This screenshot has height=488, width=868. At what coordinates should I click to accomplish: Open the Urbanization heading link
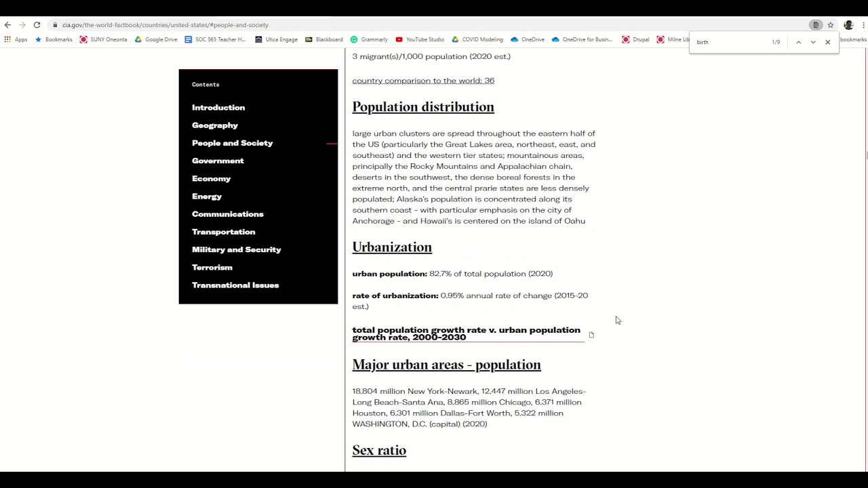(x=392, y=247)
